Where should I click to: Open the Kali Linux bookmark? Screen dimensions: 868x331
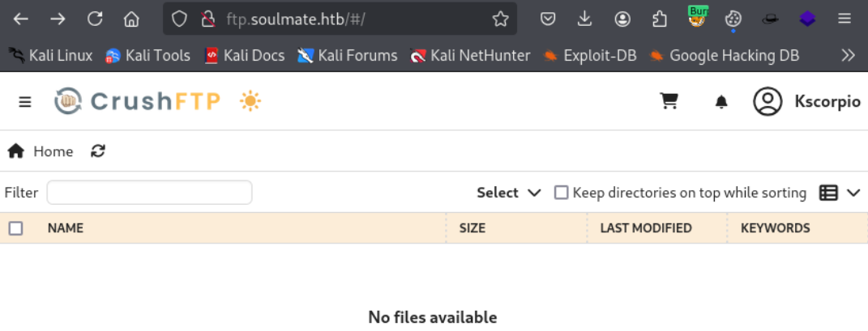click(x=50, y=55)
